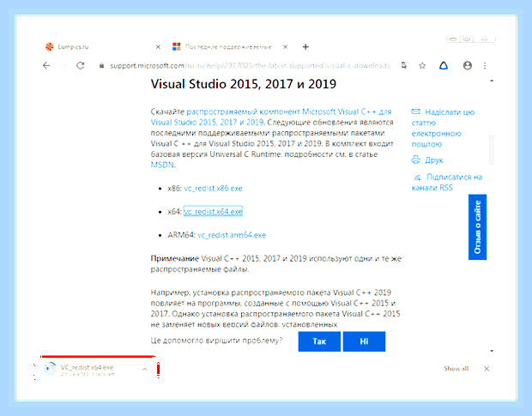Open the 'Отзыв о сайте' feedback button

tap(477, 226)
